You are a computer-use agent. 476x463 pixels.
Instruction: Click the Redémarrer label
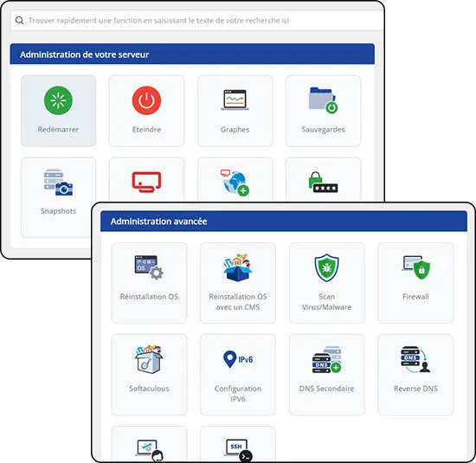[58, 130]
